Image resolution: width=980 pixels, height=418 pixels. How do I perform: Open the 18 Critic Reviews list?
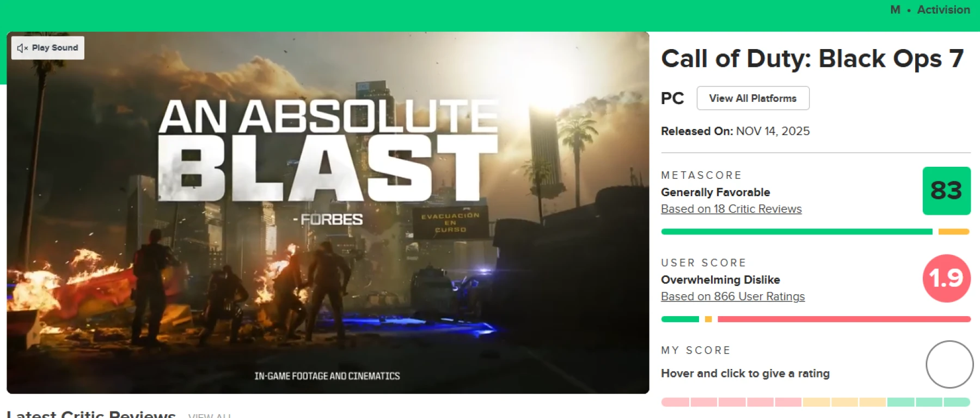[731, 209]
